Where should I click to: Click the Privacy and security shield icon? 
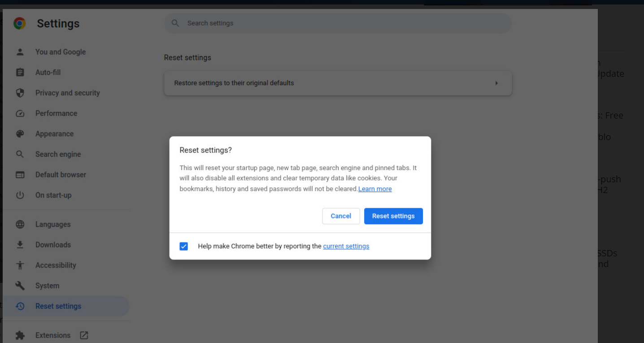tap(20, 93)
